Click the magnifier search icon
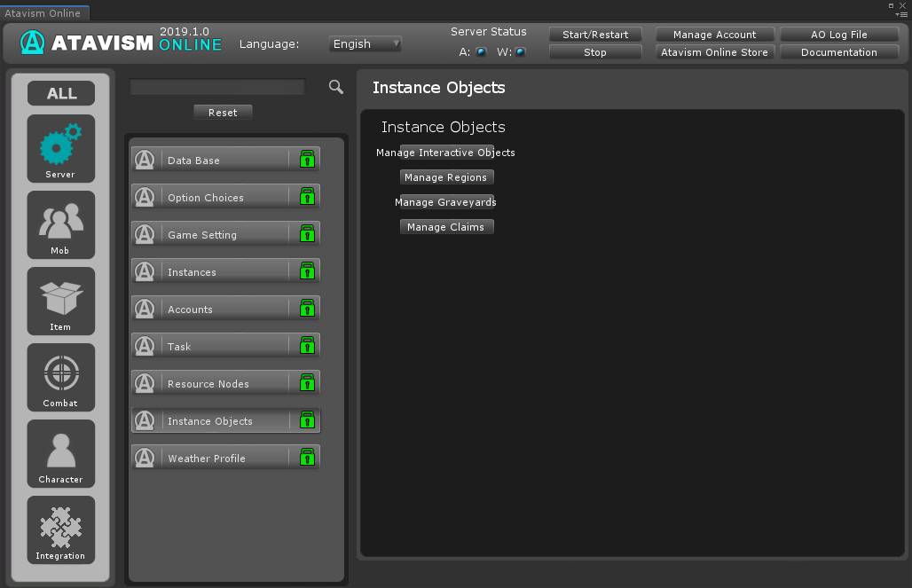 335,87
